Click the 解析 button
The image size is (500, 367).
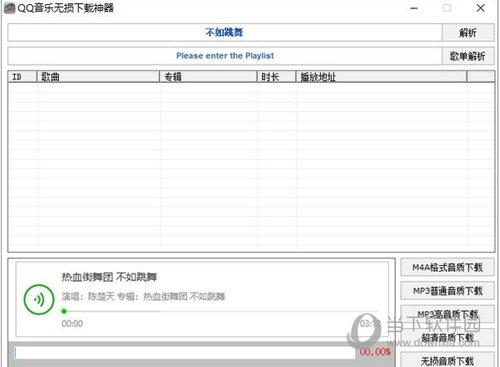point(468,33)
